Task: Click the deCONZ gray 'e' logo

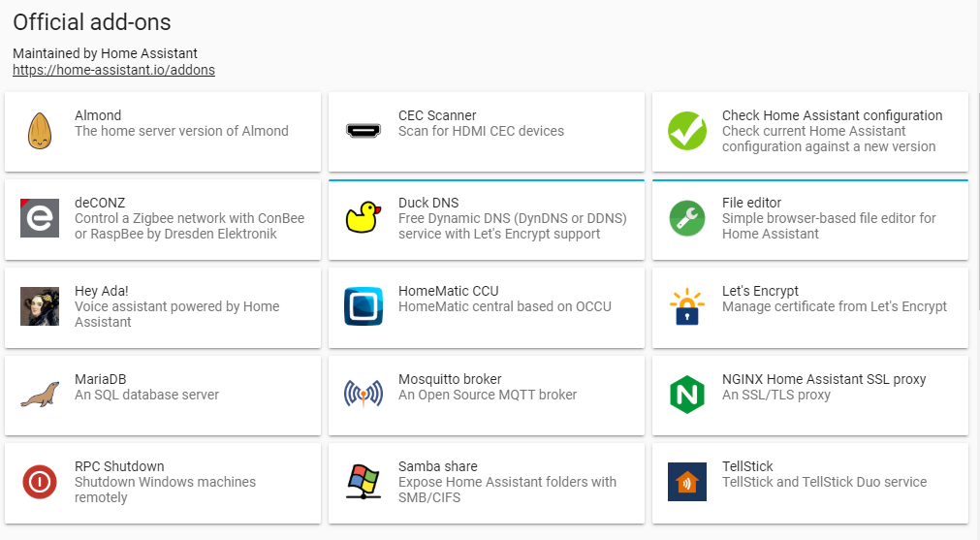Action: (40, 218)
